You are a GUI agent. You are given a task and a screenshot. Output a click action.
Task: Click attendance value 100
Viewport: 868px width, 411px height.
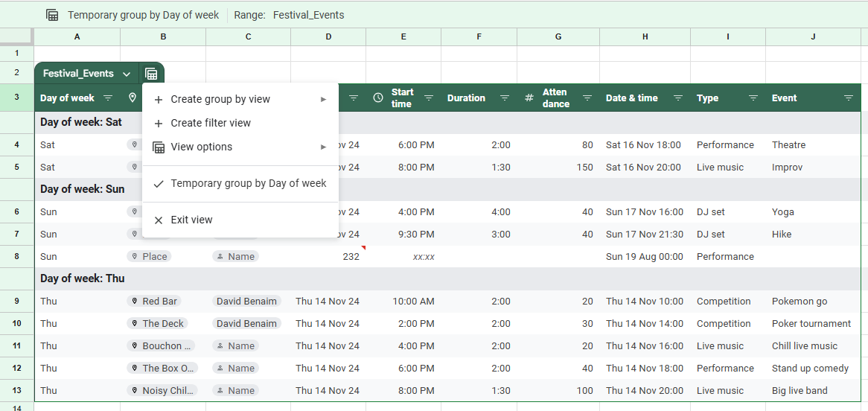point(558,390)
